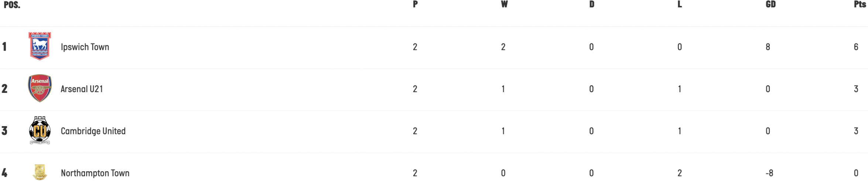
Task: Click the Northampton Town club crest
Action: pos(40,172)
